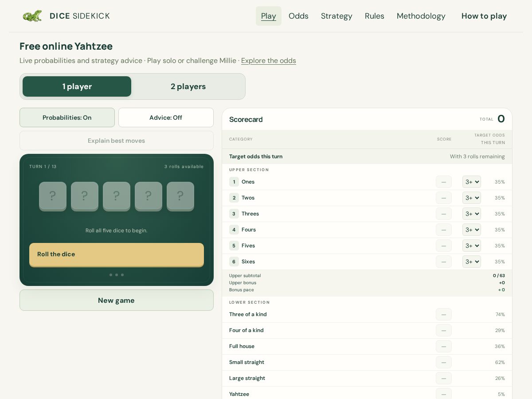Follow the Explore the odds link
The width and height of the screenshot is (532, 399).
click(x=269, y=61)
